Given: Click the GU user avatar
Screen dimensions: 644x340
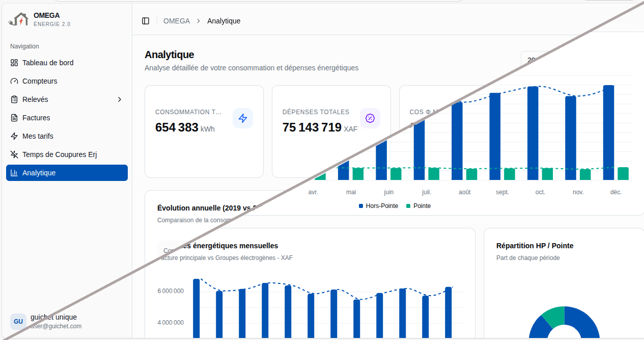Looking at the screenshot, I should tap(18, 322).
